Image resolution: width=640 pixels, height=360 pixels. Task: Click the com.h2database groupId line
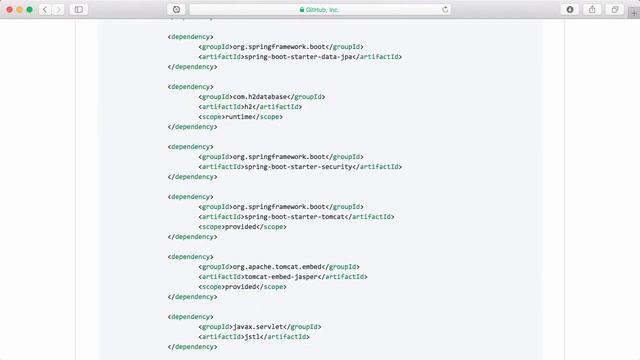pos(262,97)
